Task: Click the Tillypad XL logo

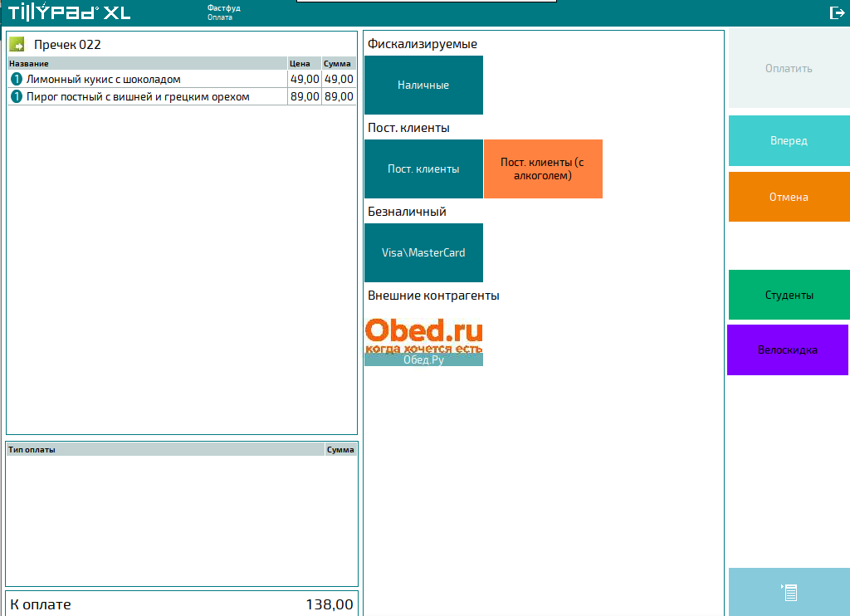Action: click(x=70, y=13)
